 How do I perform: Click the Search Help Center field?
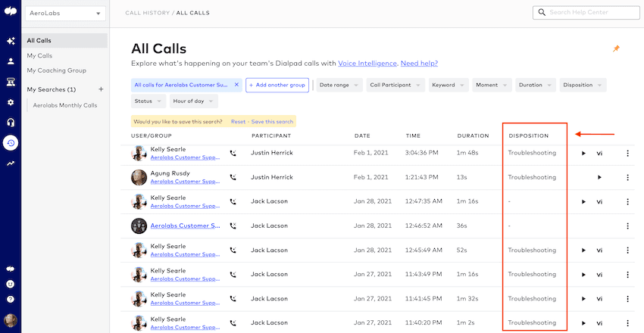pos(586,13)
